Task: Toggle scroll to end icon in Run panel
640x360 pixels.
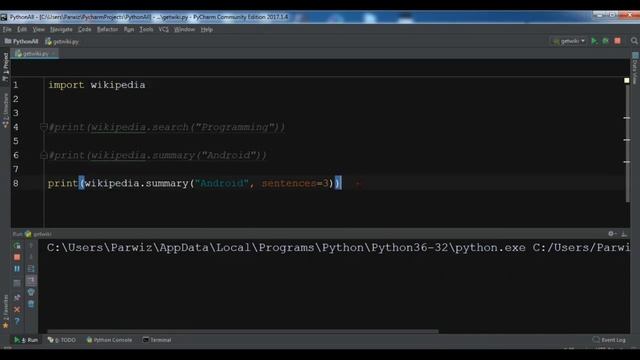Action: (31, 280)
